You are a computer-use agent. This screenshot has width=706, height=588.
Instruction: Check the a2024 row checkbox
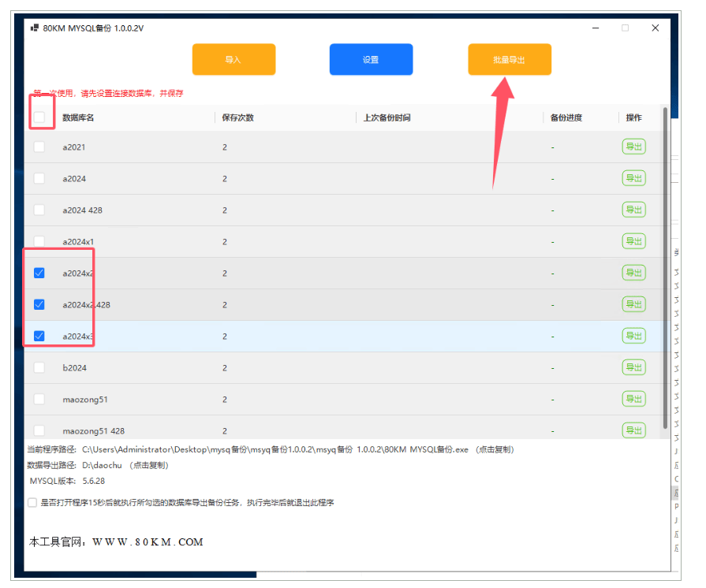39,179
